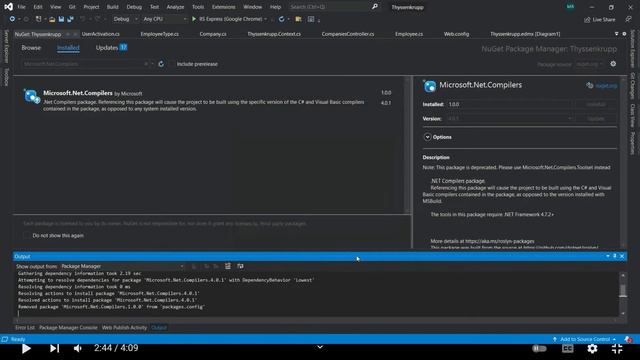Screen dimensions: 640x360
Task: Refresh the NuGet package list
Action: [161, 64]
